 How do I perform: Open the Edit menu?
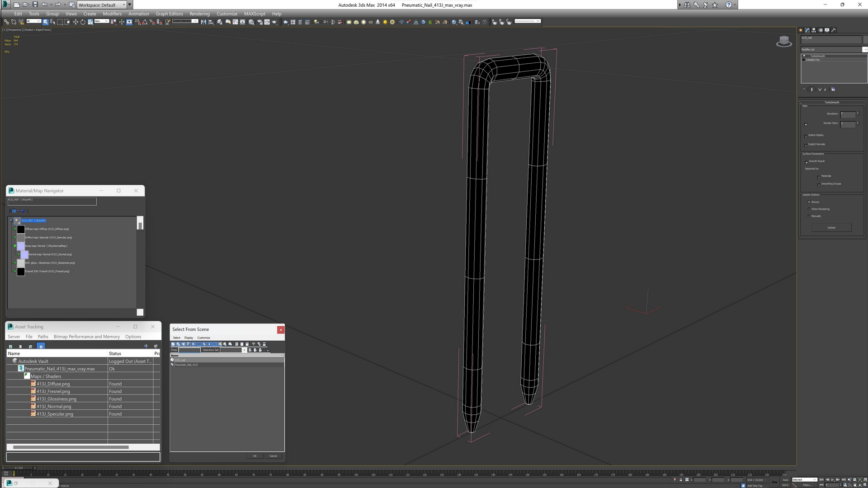click(18, 14)
